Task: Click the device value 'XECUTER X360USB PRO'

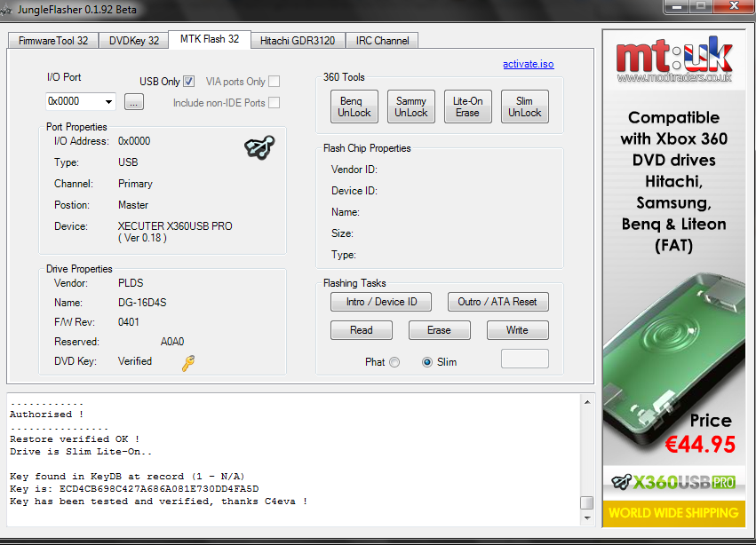Action: (175, 226)
